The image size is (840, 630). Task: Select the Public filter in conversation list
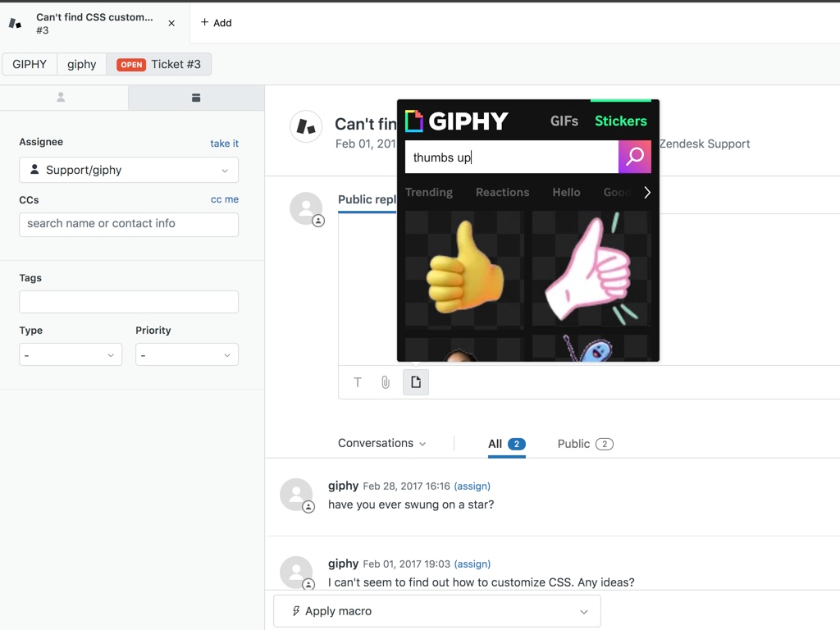(585, 443)
